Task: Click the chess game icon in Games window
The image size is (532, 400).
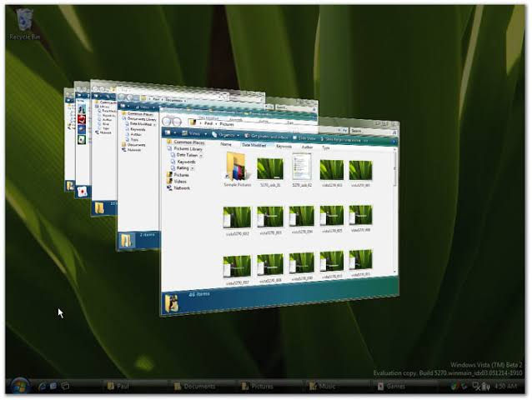Action: (x=81, y=109)
